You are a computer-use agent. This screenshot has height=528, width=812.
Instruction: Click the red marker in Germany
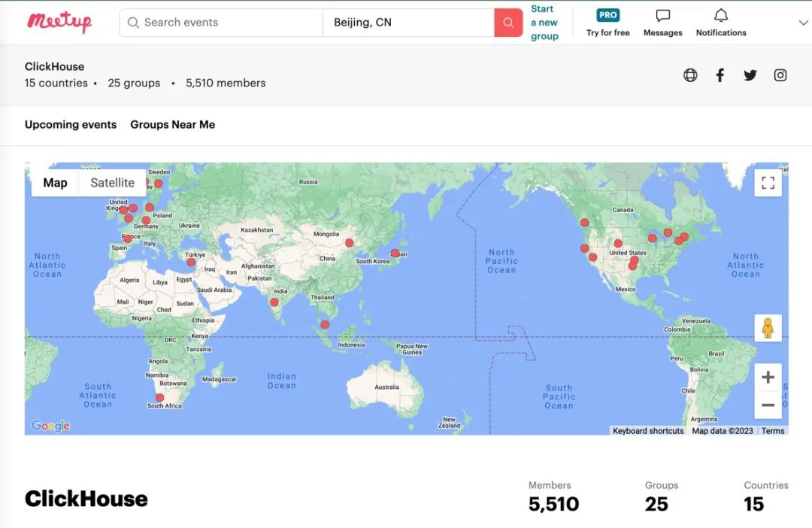146,220
